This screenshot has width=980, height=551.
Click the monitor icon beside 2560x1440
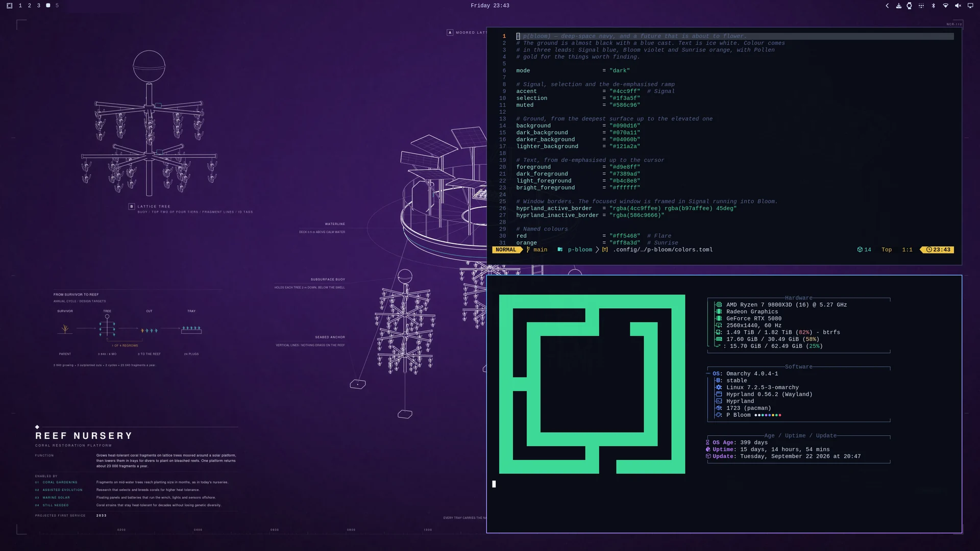(x=719, y=325)
